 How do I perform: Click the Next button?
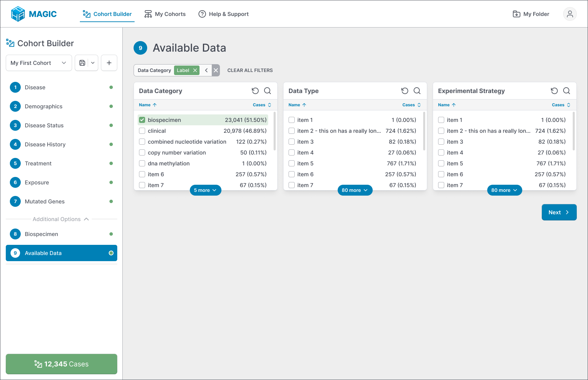[559, 212]
